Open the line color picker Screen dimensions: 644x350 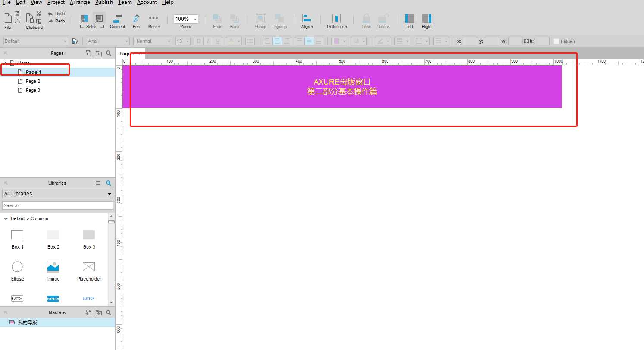[x=382, y=41]
